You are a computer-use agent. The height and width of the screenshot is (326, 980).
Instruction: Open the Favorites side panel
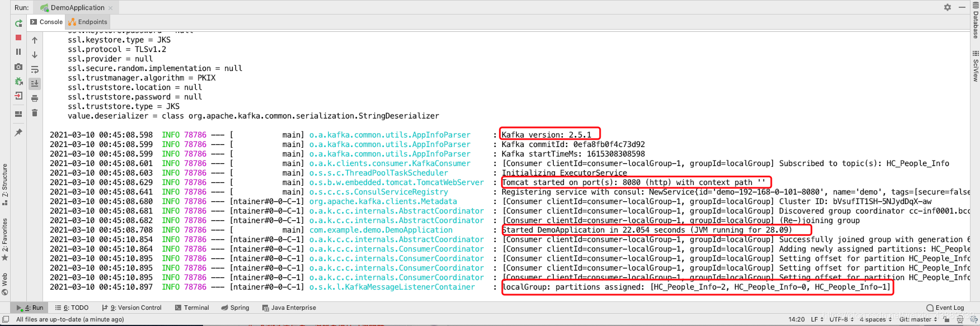pyautogui.click(x=5, y=239)
